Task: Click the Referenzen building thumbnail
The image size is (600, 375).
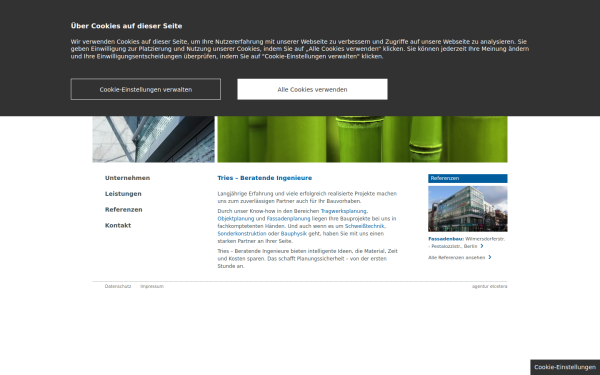Action: click(x=468, y=209)
